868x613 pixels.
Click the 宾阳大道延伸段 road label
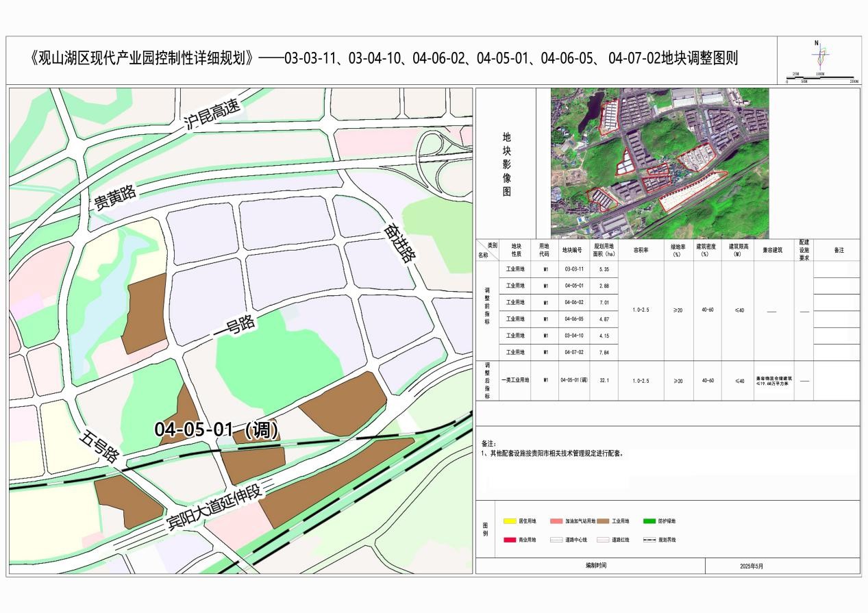coord(216,508)
